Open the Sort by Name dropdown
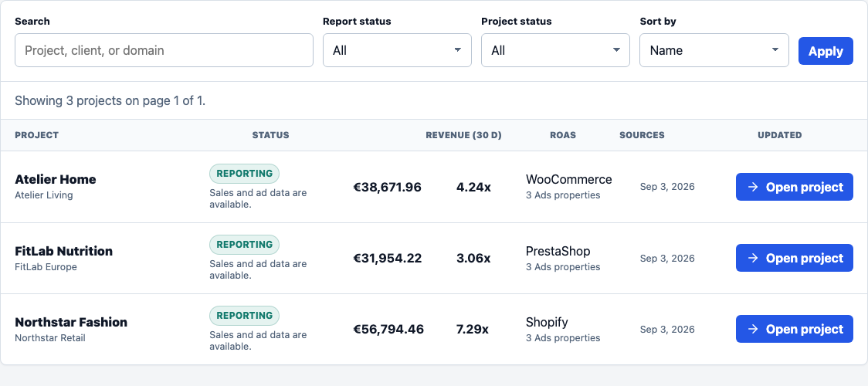This screenshot has width=868, height=386. [x=714, y=50]
